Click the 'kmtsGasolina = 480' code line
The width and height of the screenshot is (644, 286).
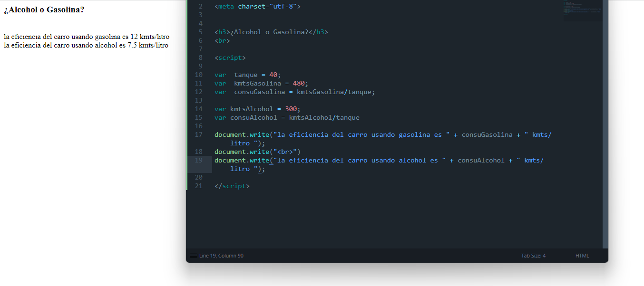[261, 83]
